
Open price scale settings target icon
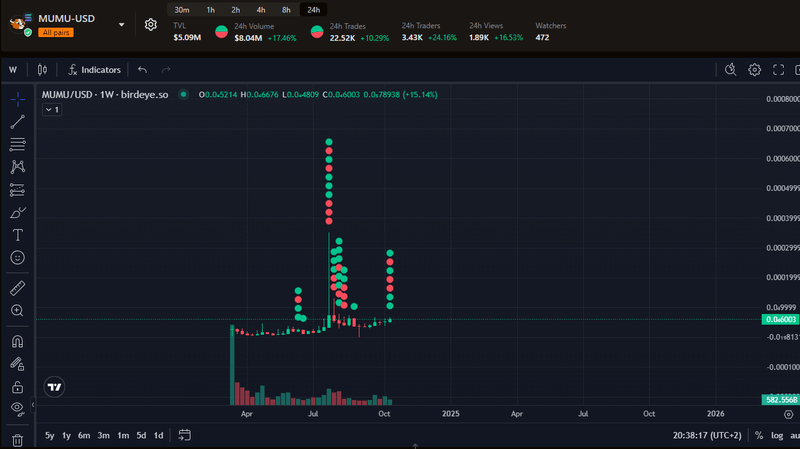(x=789, y=414)
